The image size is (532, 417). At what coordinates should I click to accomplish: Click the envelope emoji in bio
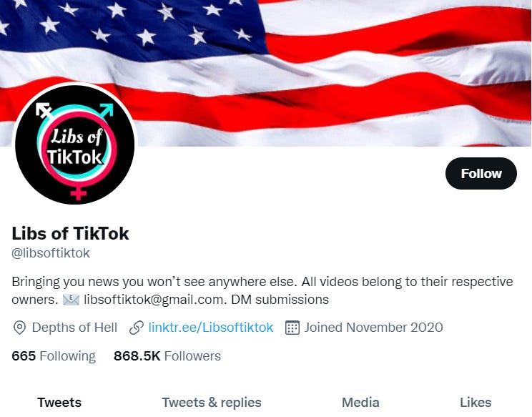[x=72, y=300]
